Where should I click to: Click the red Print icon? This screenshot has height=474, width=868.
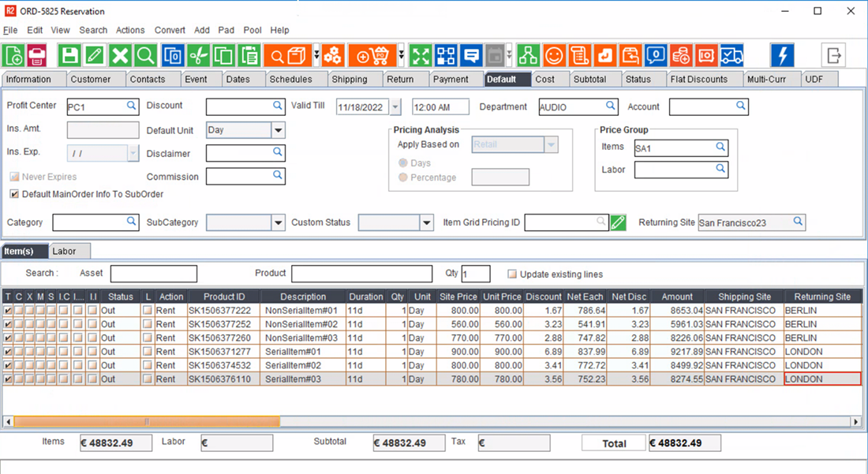point(37,55)
